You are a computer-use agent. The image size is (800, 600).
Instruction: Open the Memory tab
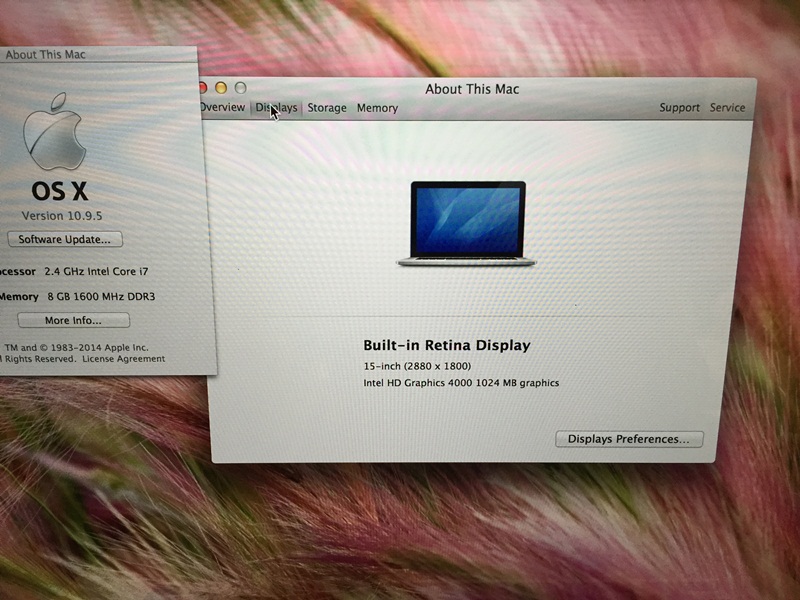[x=377, y=108]
